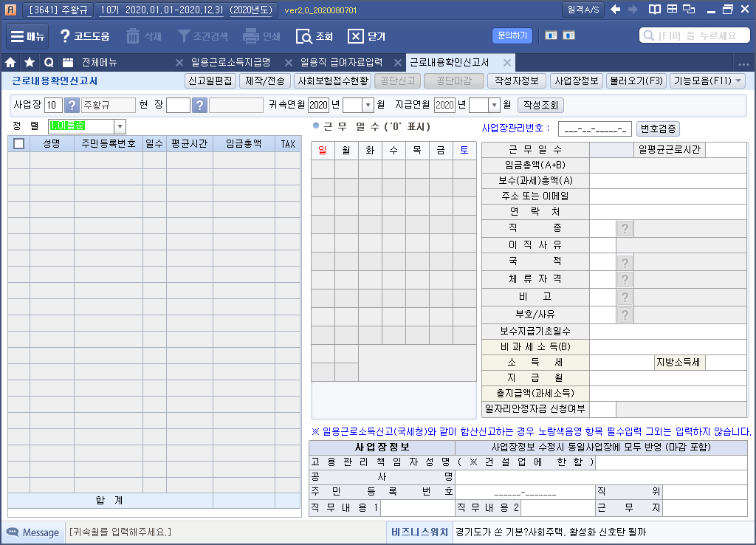Switch to 일용직 급여자료입력 tab
The width and height of the screenshot is (756, 545).
tap(341, 62)
